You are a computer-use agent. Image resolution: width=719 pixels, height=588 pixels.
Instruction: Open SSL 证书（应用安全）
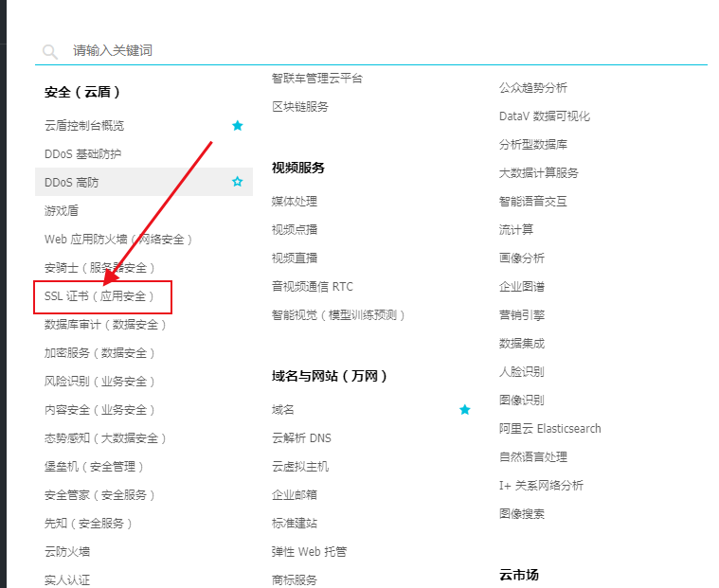(99, 296)
